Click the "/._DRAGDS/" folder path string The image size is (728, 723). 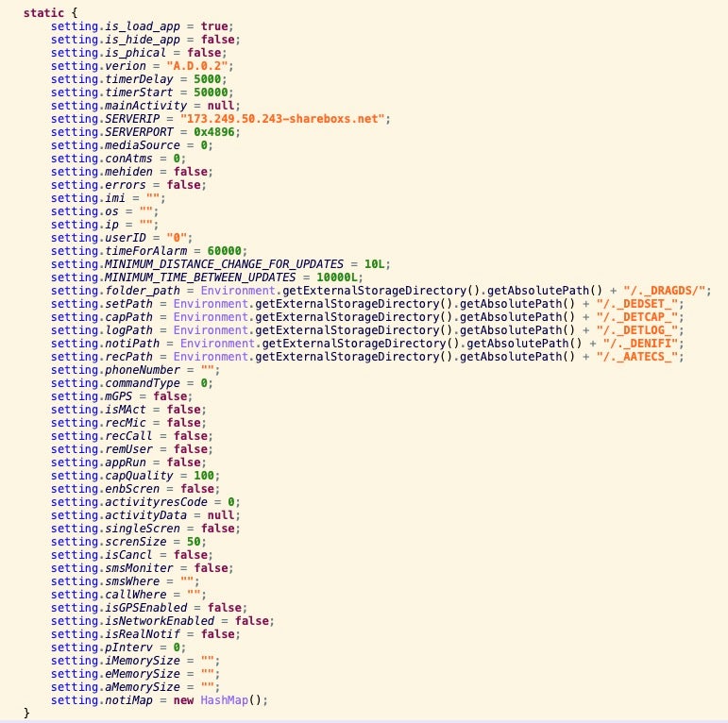[x=667, y=291]
